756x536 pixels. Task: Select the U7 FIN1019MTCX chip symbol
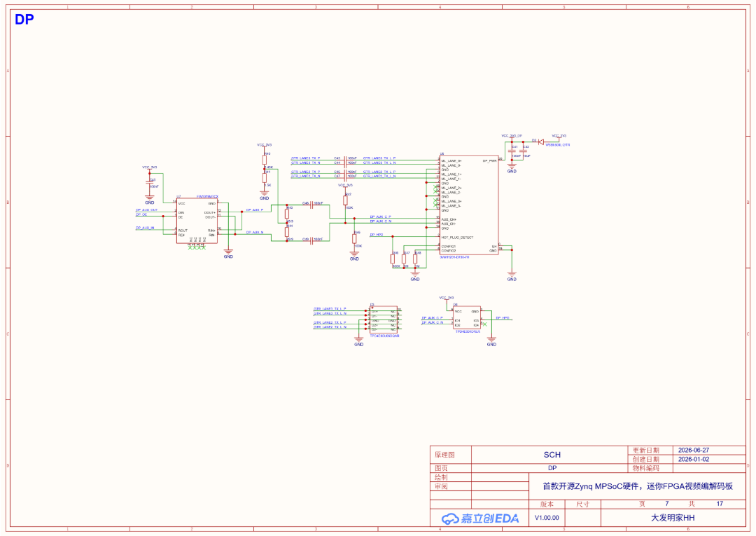coord(197,221)
